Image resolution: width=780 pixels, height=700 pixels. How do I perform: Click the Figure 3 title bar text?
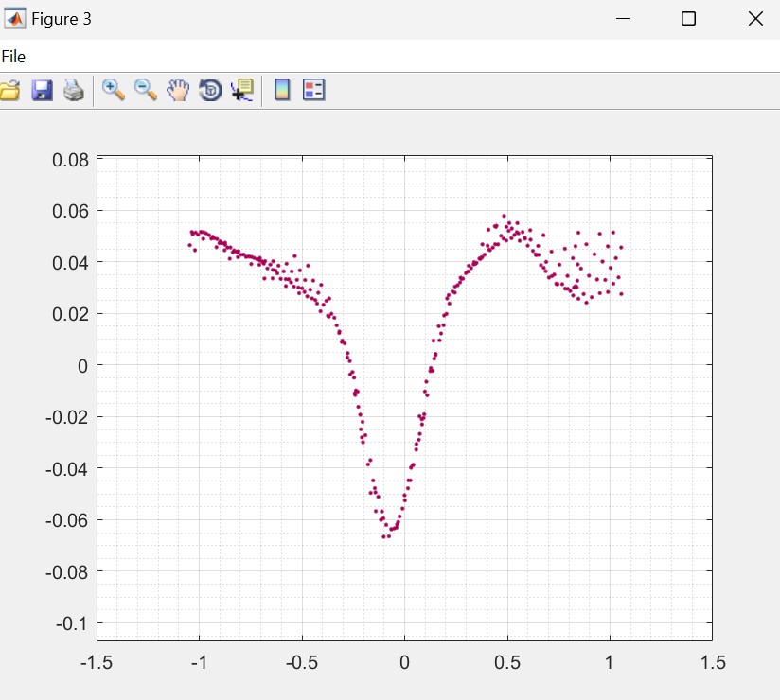[x=62, y=19]
